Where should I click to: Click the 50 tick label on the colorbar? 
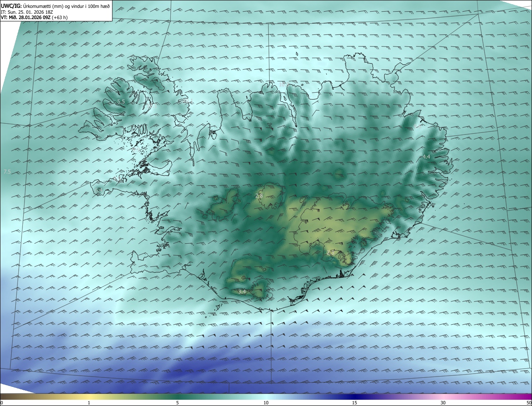tap(529, 403)
